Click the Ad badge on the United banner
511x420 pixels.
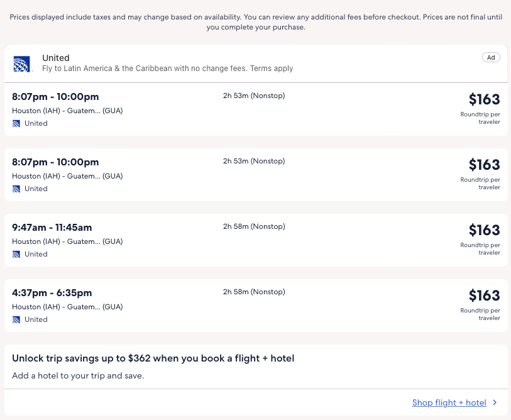pos(491,57)
